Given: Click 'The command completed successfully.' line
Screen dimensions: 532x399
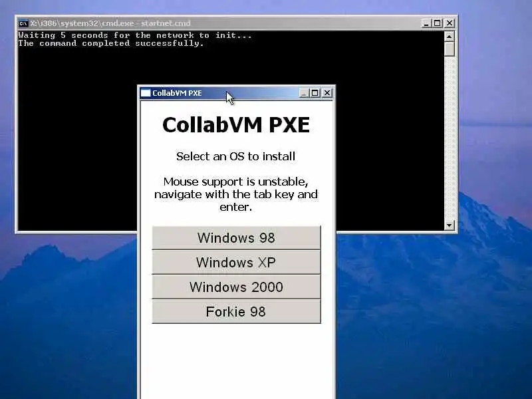Looking at the screenshot, I should (111, 43).
